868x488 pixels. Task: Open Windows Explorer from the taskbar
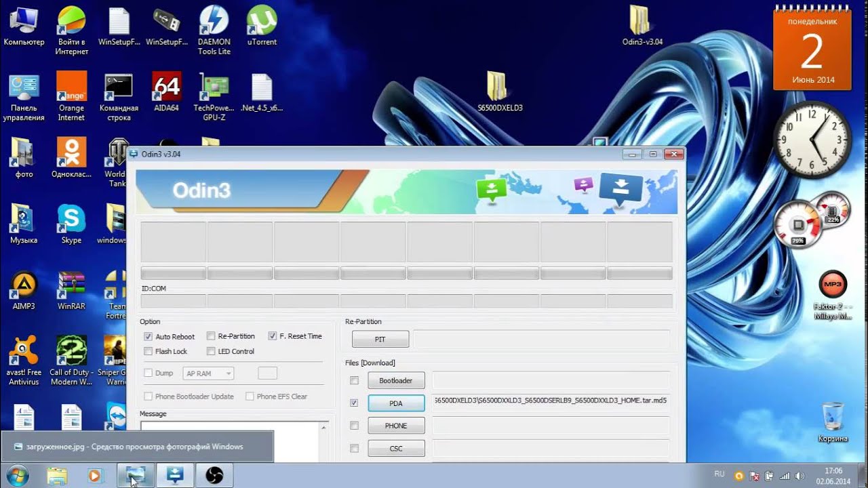57,475
